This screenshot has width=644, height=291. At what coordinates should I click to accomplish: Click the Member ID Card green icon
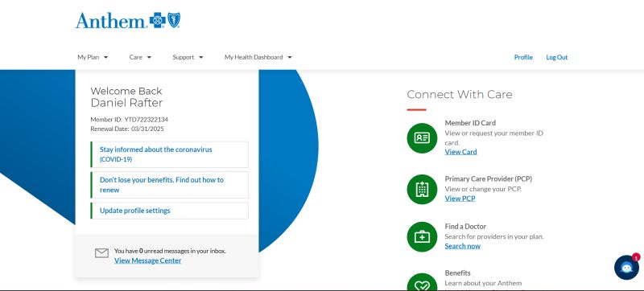(x=422, y=138)
